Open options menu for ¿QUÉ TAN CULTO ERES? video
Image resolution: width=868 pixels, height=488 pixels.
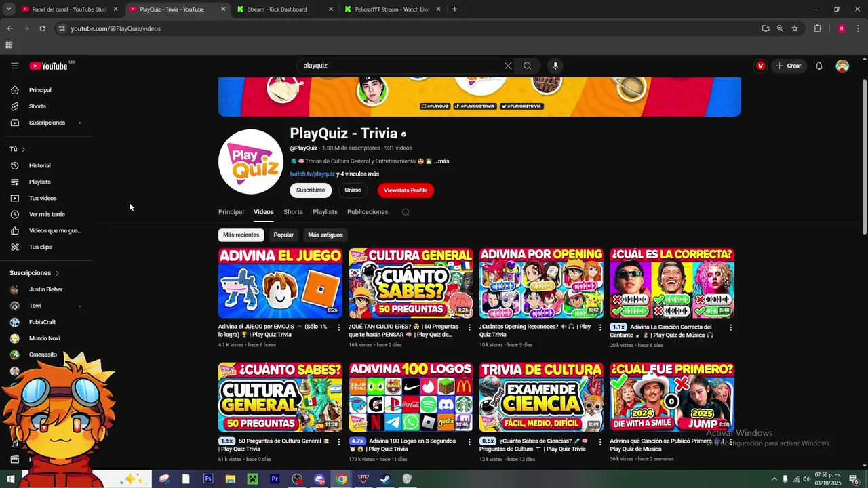click(x=469, y=327)
